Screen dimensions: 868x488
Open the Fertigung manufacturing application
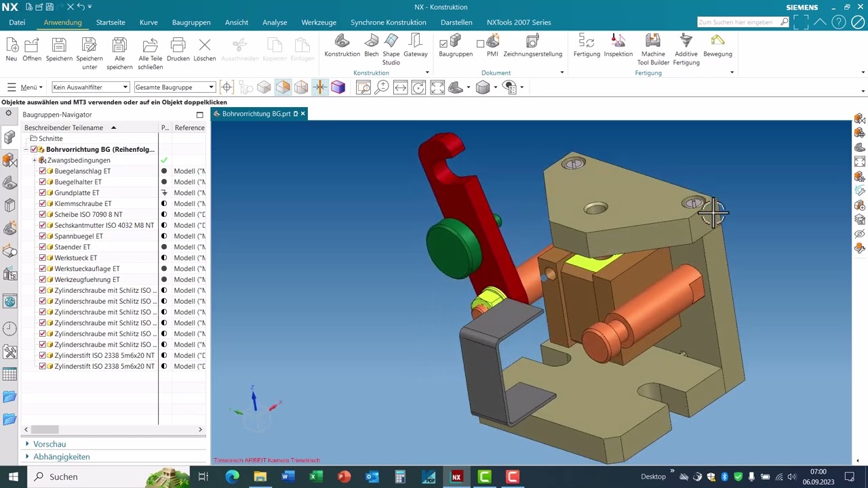tap(587, 45)
